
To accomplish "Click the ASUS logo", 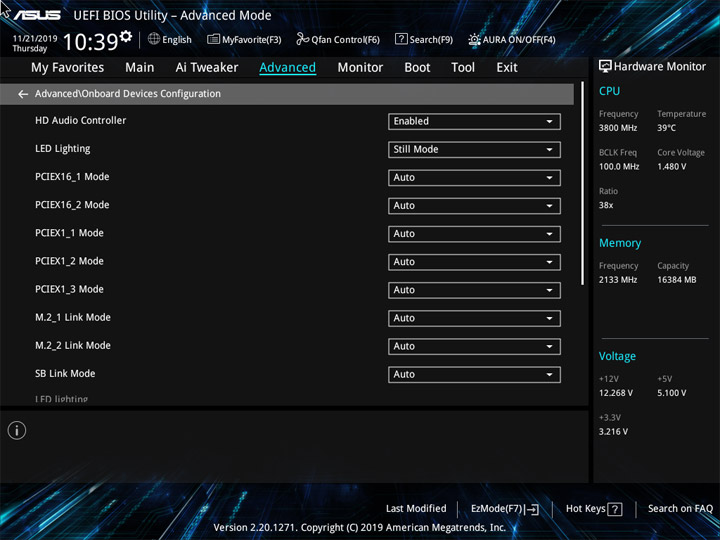I will [37, 15].
